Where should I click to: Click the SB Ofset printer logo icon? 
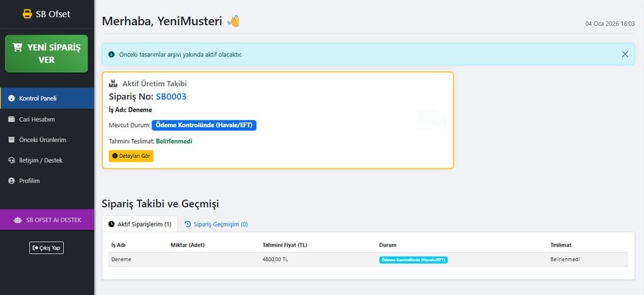[x=27, y=14]
